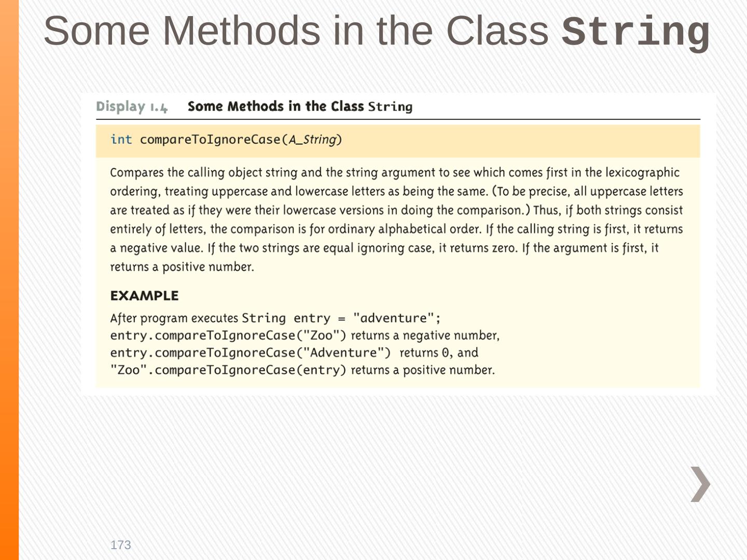This screenshot has height=560, width=747.
Task: Click the slide number 173
Action: [x=120, y=545]
